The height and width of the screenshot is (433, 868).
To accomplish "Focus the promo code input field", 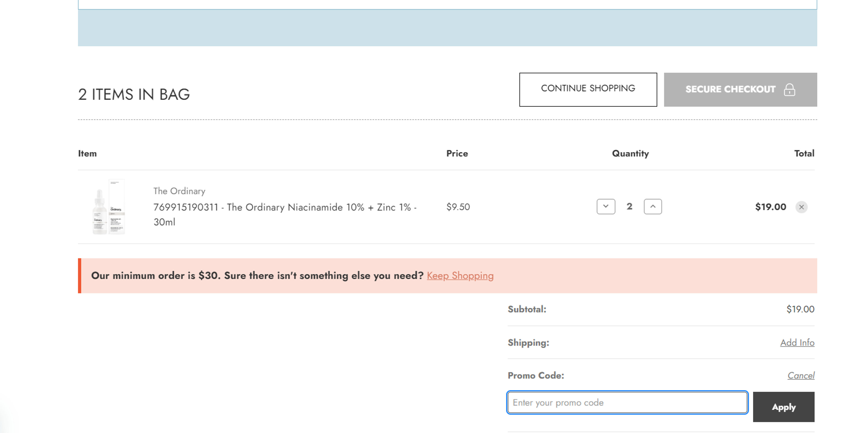I will [627, 402].
